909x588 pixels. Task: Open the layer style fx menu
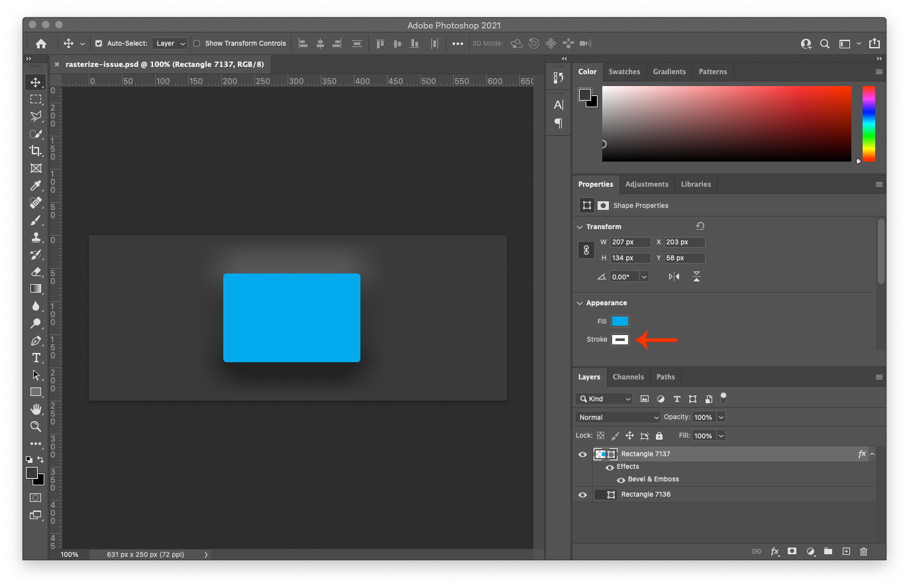point(775,551)
